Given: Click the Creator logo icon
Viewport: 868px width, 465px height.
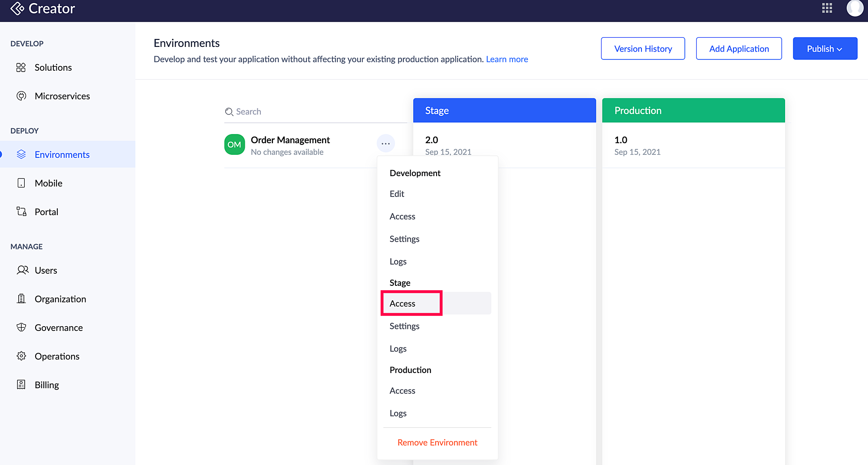Looking at the screenshot, I should [17, 8].
